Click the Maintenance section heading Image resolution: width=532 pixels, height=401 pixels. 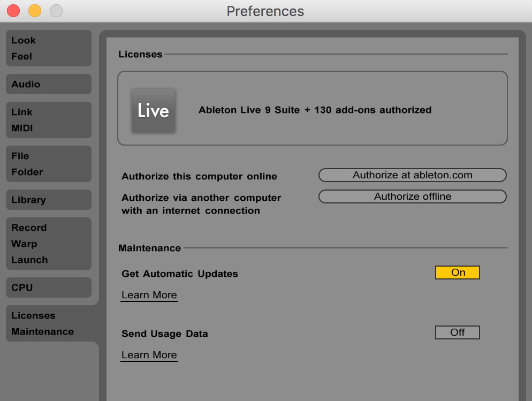[150, 248]
